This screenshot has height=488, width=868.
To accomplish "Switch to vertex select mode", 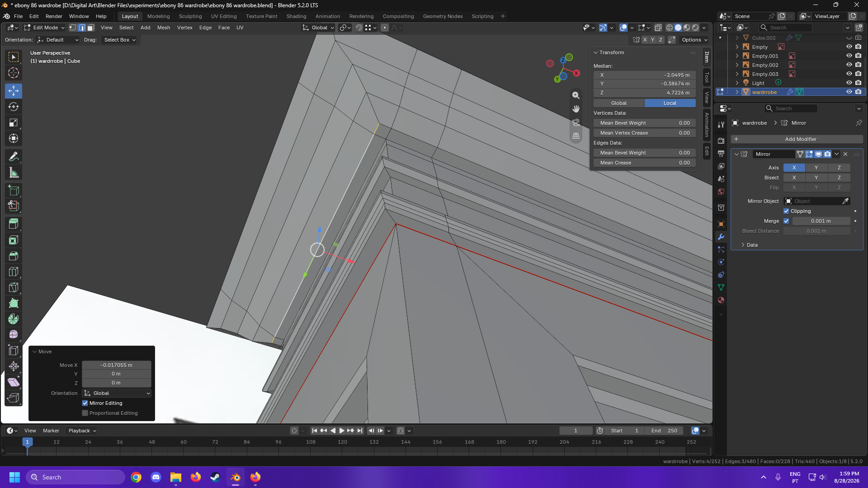I will (x=73, y=28).
